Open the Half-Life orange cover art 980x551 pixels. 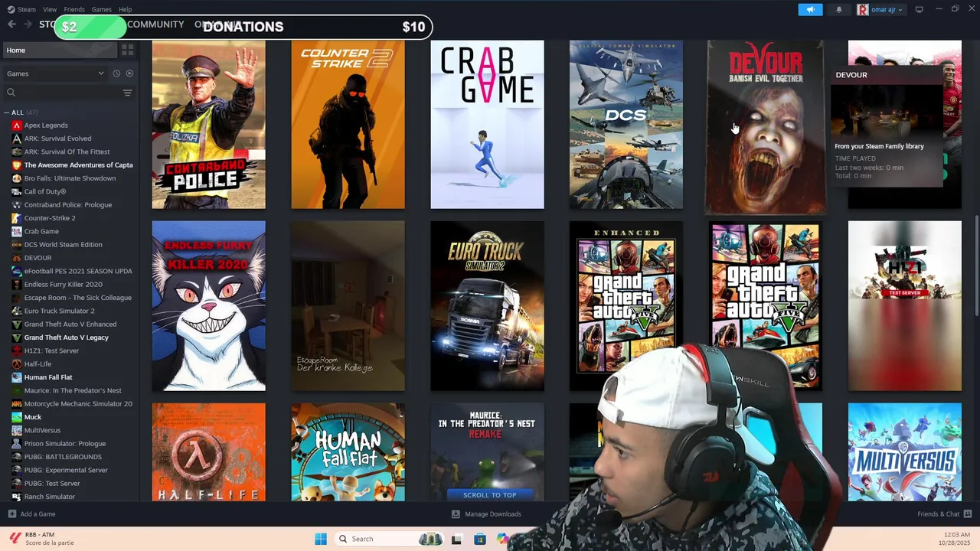pos(209,452)
